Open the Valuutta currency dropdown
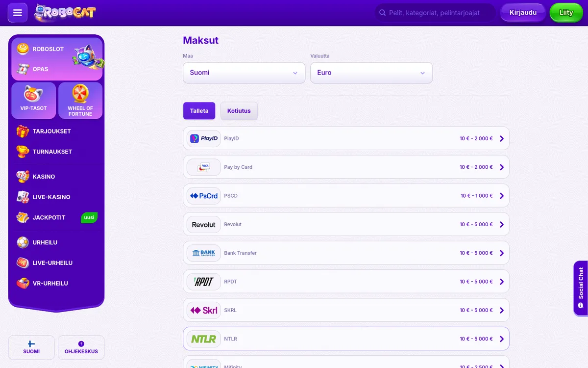Screen dimensions: 588x368 pyautogui.click(x=371, y=73)
